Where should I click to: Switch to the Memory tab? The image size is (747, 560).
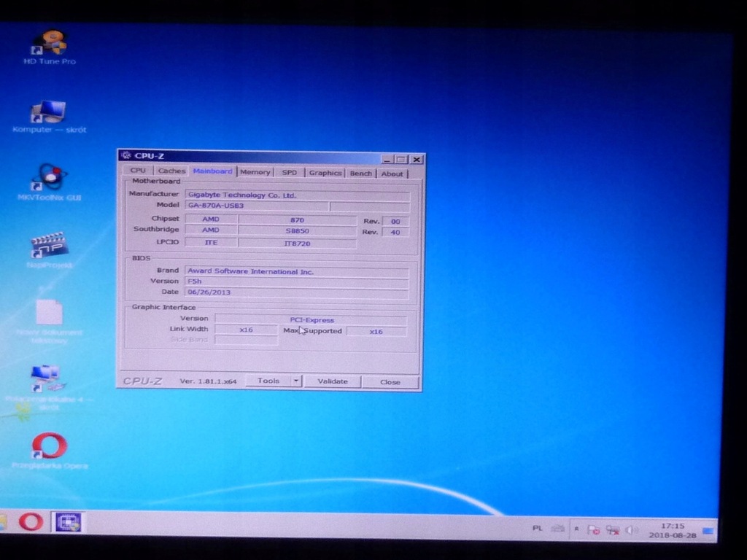(x=255, y=172)
